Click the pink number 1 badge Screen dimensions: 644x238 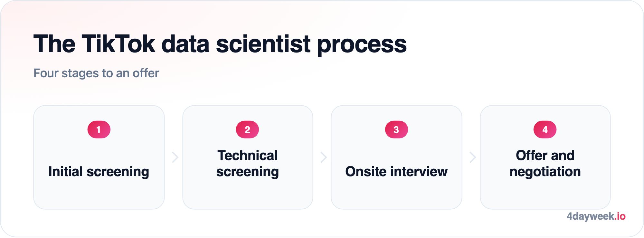(x=99, y=129)
